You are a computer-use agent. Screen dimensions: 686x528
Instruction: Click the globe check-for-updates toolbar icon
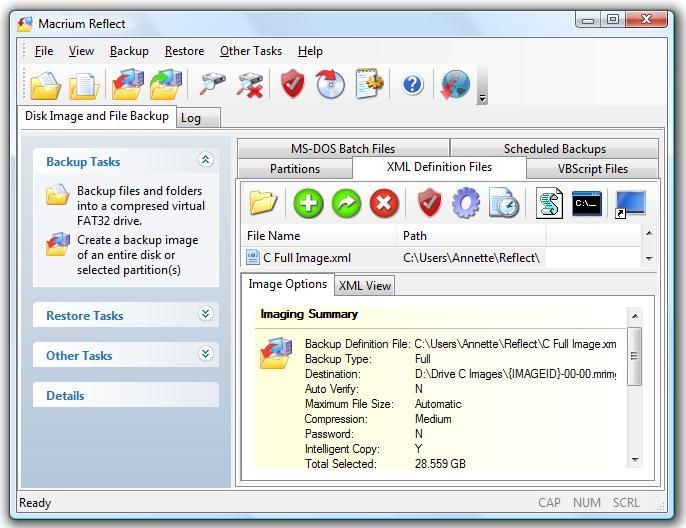click(455, 84)
